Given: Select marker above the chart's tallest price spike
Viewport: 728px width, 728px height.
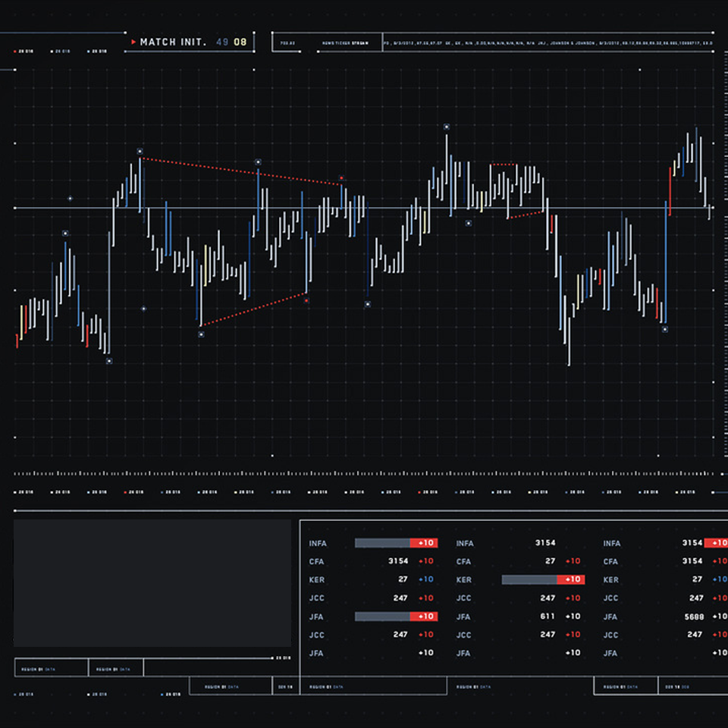Looking at the screenshot, I should click(446, 127).
